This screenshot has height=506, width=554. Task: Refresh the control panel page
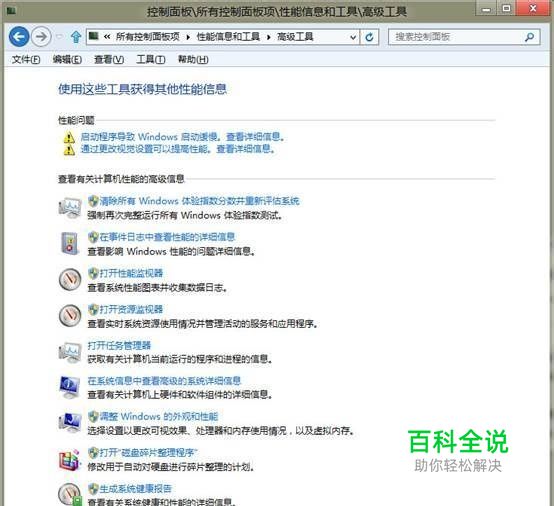369,37
